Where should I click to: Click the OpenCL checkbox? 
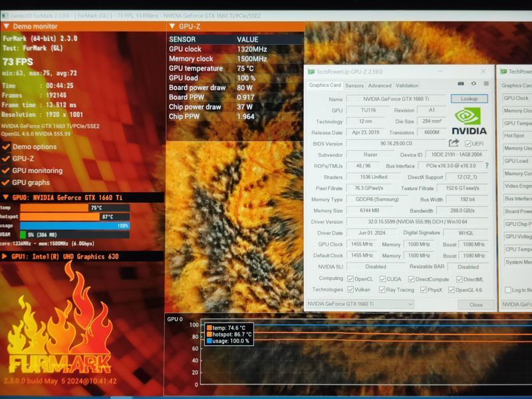pos(350,279)
